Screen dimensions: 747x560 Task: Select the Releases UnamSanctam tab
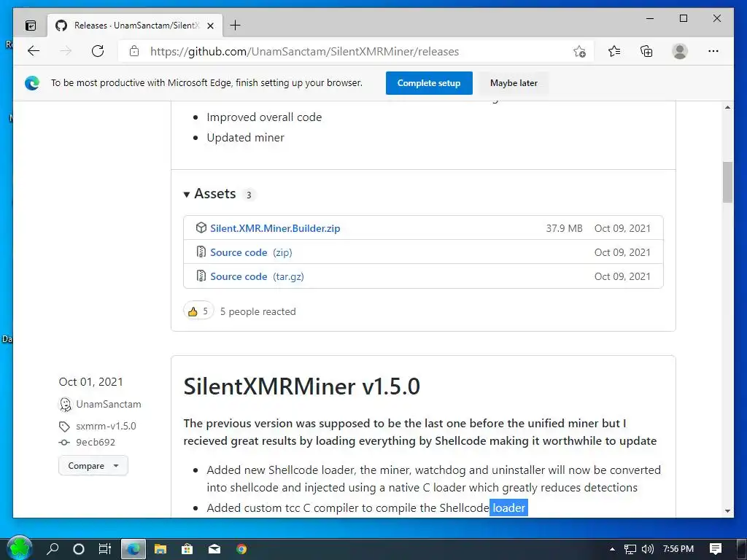point(135,26)
